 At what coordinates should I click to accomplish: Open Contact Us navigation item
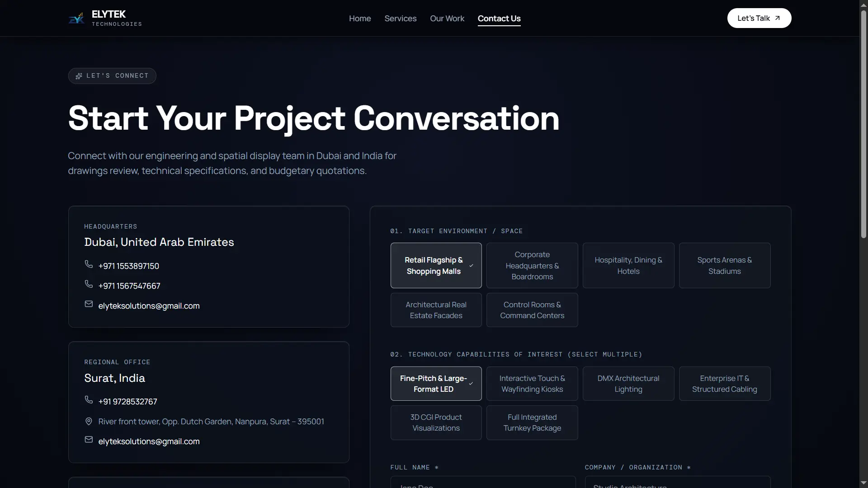point(499,19)
